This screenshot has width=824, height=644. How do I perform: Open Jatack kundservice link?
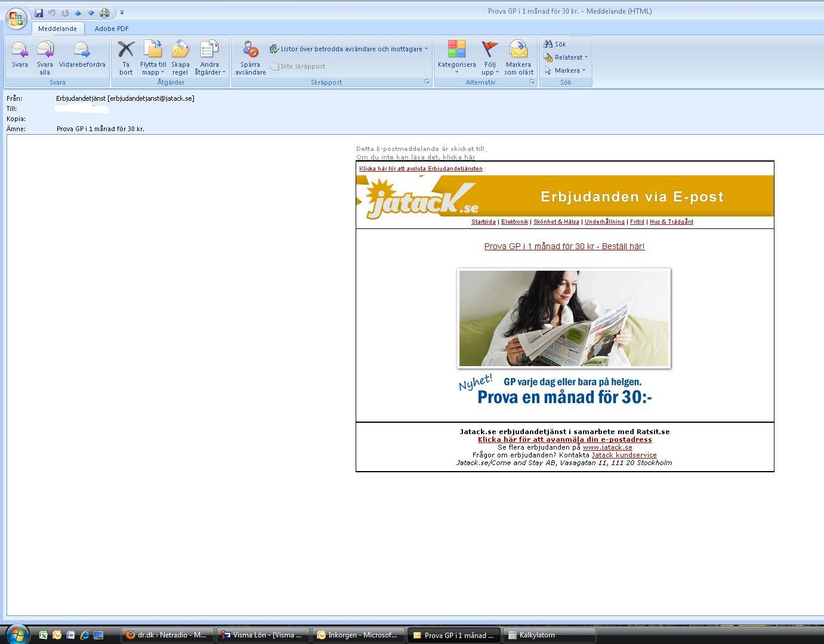point(624,455)
